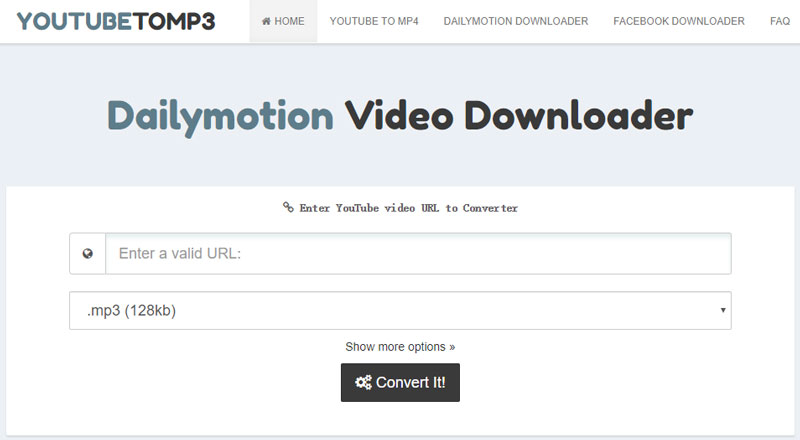
Task: Click the Show more options link
Action: coord(400,347)
